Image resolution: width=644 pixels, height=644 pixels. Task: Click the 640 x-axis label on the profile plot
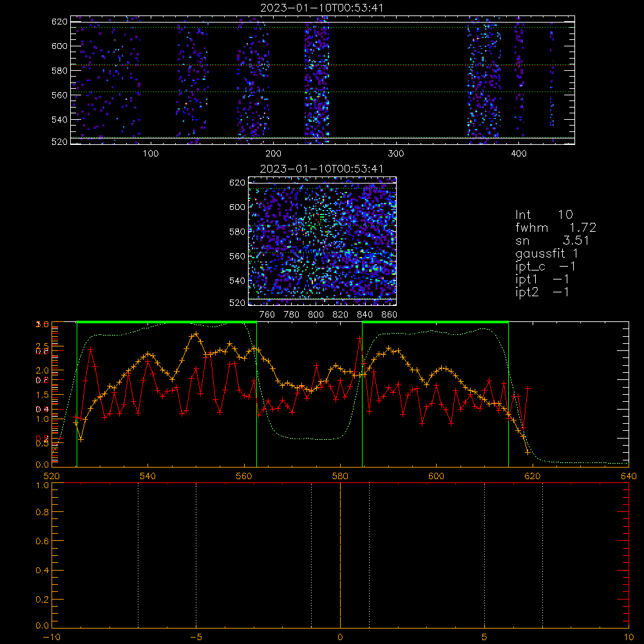[x=629, y=477]
